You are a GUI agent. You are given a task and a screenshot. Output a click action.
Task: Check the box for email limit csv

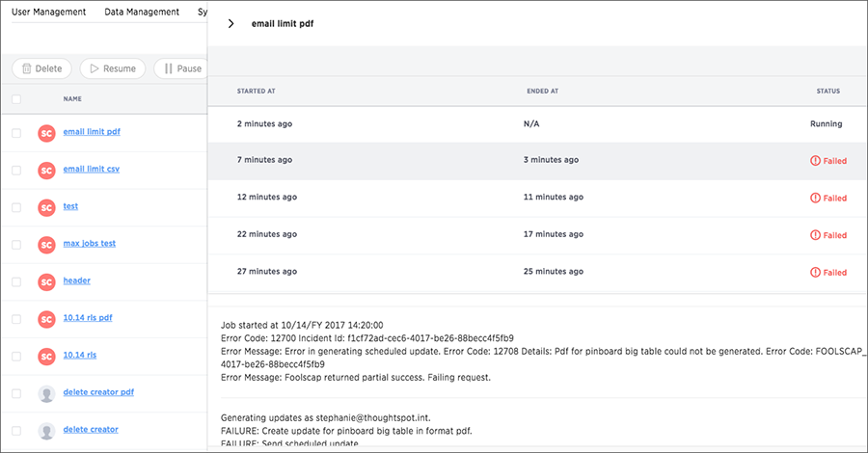pyautogui.click(x=16, y=171)
